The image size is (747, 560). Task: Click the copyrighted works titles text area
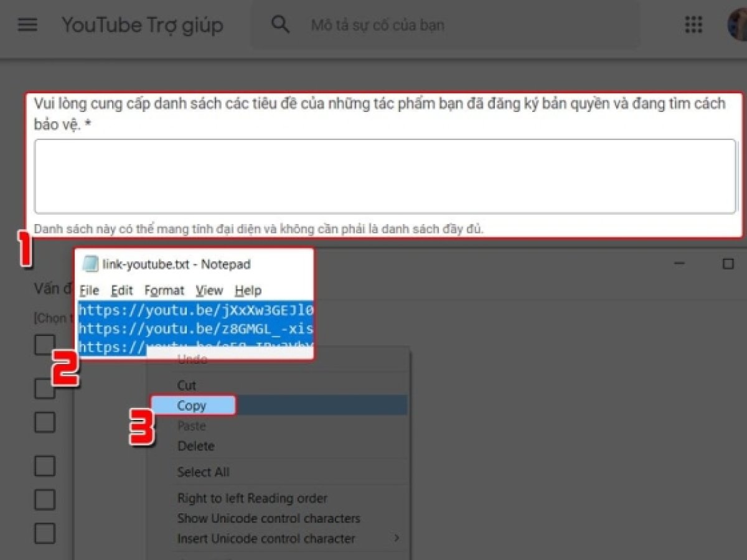click(x=385, y=177)
